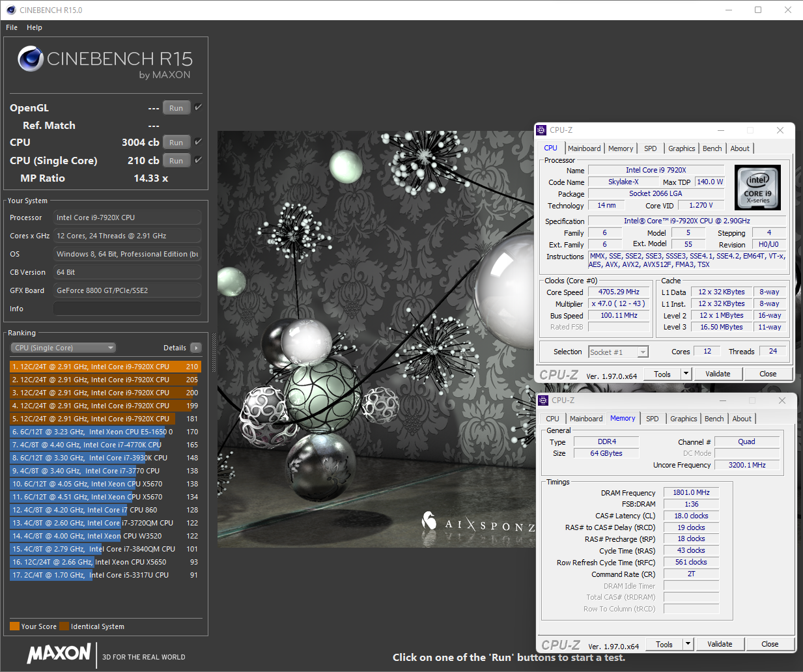Switch to Bench tab in lower CPU-Z

tap(714, 419)
